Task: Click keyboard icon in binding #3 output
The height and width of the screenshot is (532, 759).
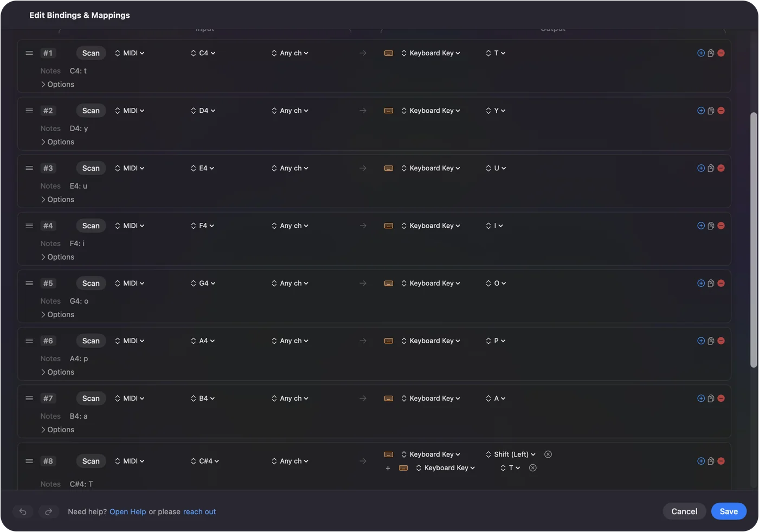Action: (389, 168)
